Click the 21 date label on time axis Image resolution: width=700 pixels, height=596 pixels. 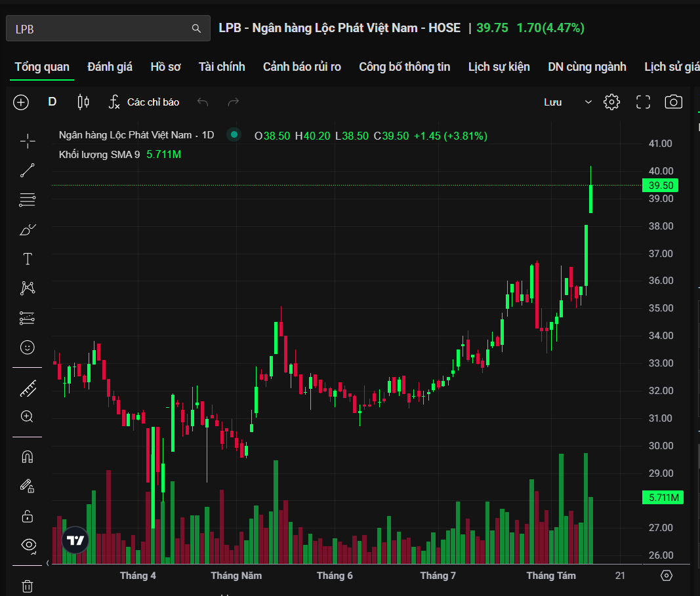620,576
